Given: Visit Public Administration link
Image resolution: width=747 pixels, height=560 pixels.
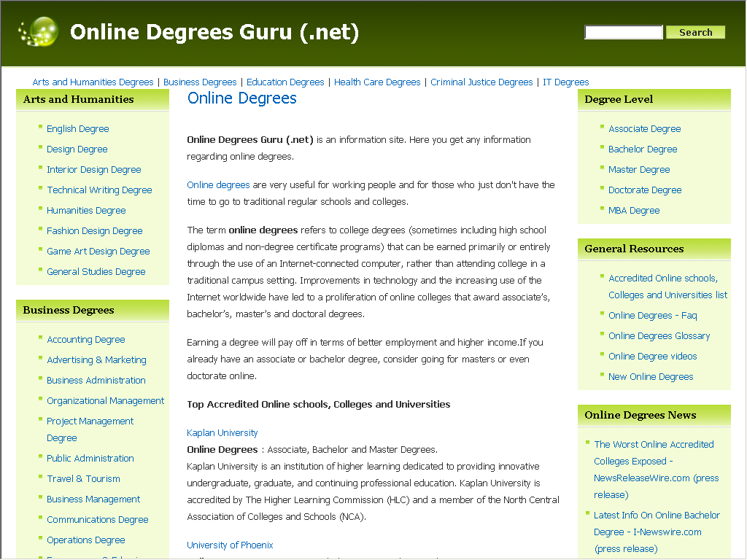Looking at the screenshot, I should click(x=90, y=459).
